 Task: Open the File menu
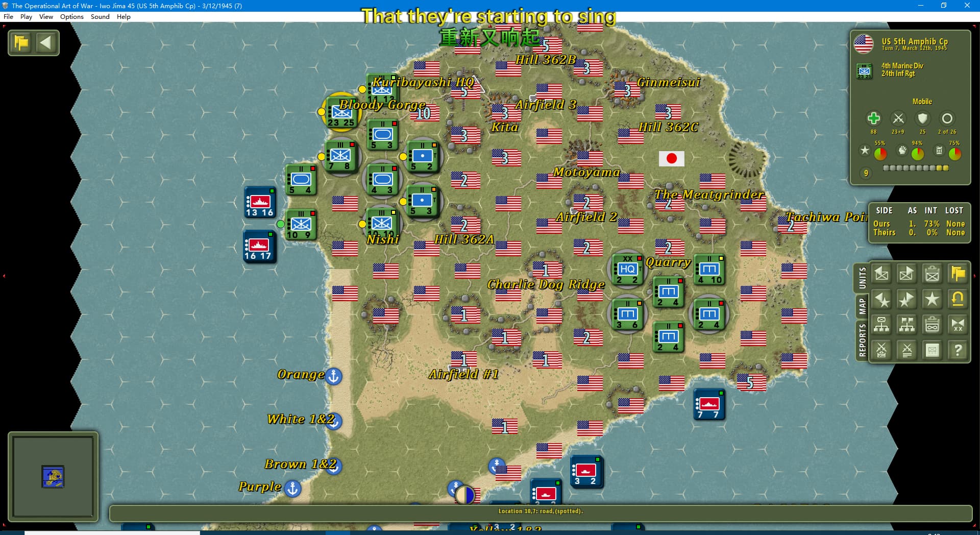[x=8, y=16]
